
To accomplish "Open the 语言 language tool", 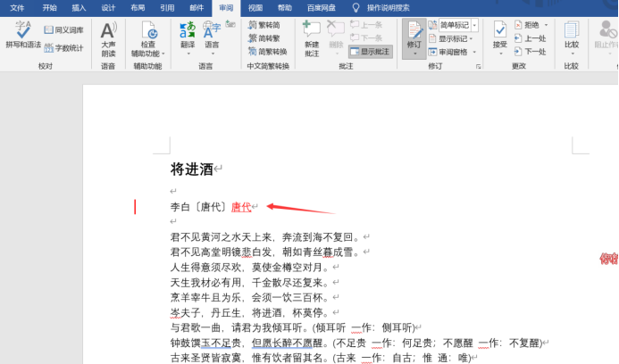I will coord(212,36).
